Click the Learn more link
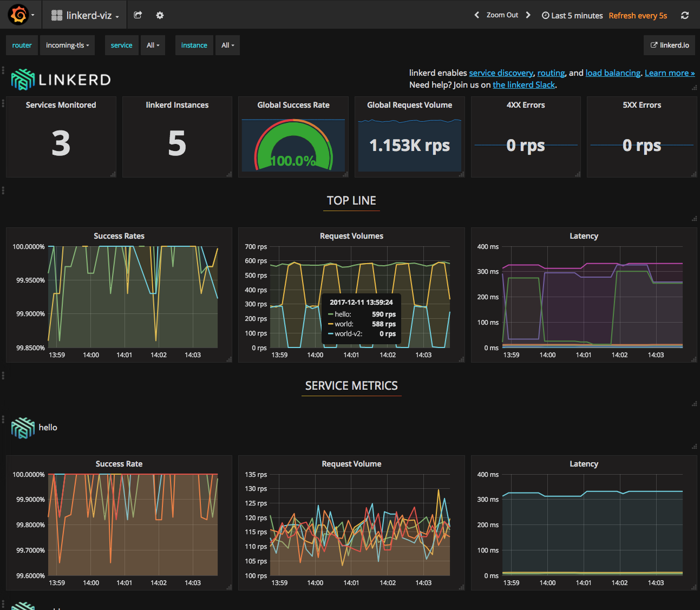This screenshot has width=700, height=610. (669, 73)
